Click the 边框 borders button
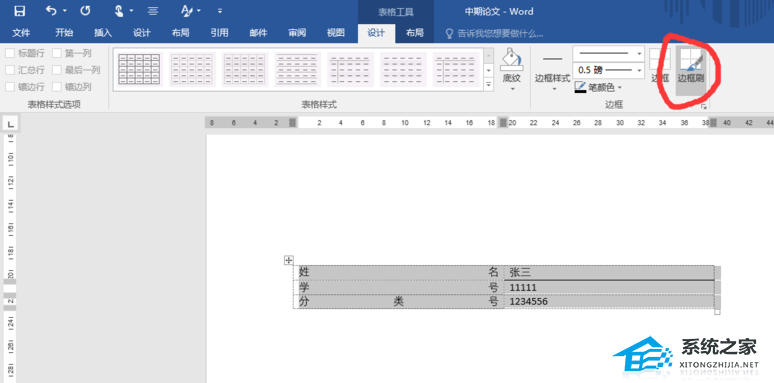This screenshot has width=774, height=383. tap(660, 65)
